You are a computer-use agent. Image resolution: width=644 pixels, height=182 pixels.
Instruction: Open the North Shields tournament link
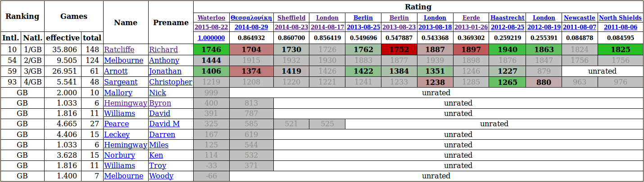coord(620,18)
